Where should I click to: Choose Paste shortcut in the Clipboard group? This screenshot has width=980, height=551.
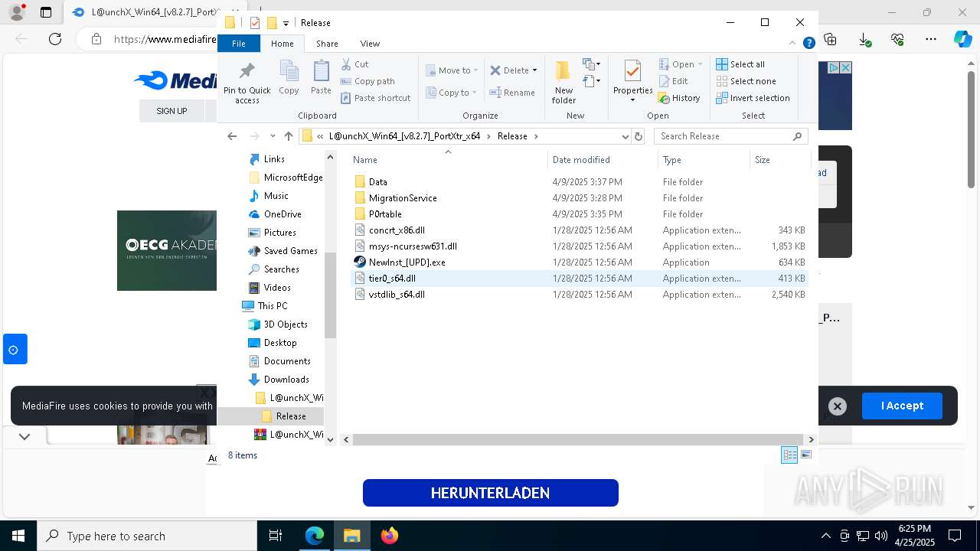point(376,98)
